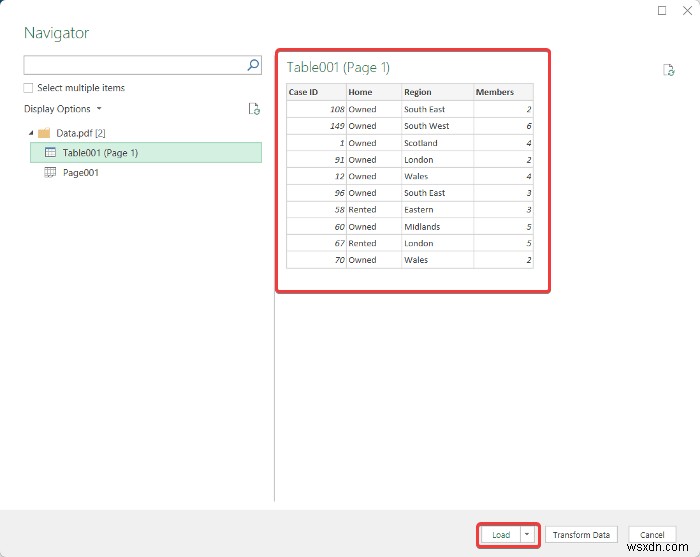The image size is (700, 557).
Task: Click the Case ID cell 108
Action: [x=317, y=109]
